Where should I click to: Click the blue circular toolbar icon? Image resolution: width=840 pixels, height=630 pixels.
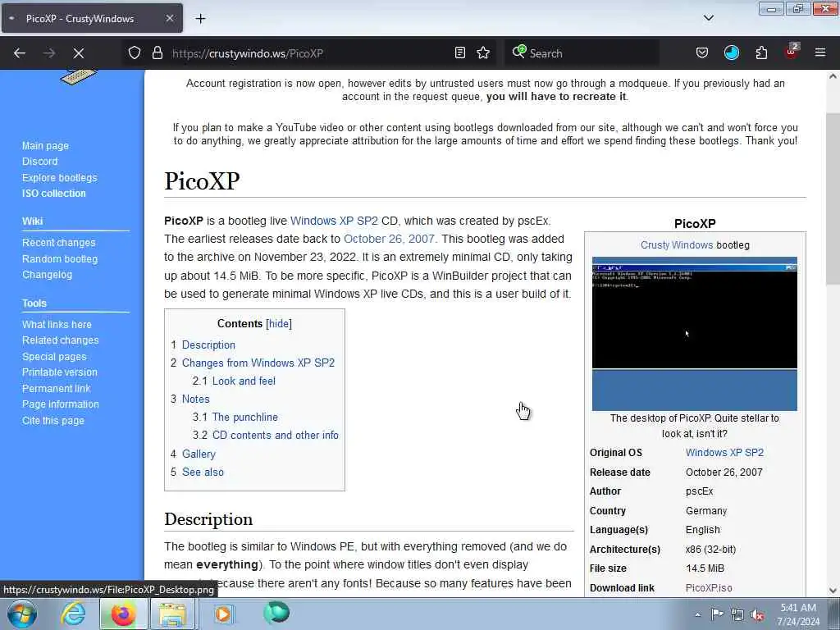coord(732,53)
